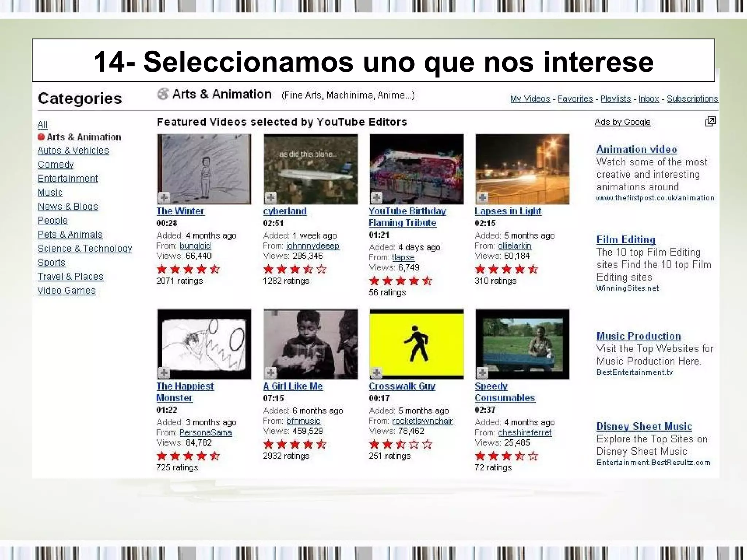Image resolution: width=747 pixels, height=560 pixels.
Task: Open the Sports category
Action: pyautogui.click(x=51, y=262)
